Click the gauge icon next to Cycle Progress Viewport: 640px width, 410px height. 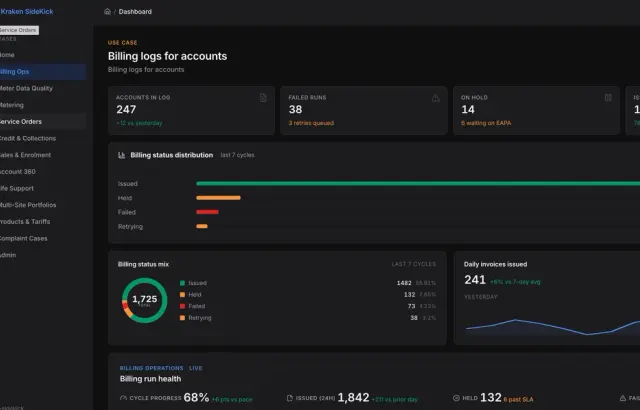(123, 398)
